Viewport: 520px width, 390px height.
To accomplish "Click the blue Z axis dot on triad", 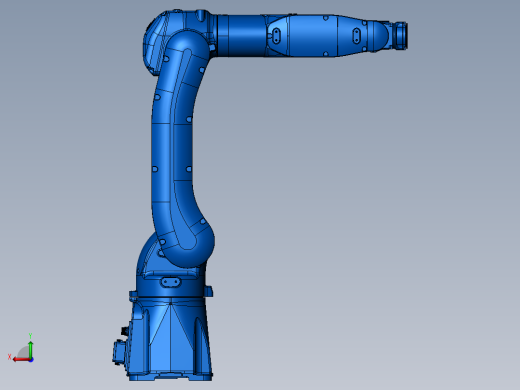I will pyautogui.click(x=31, y=360).
